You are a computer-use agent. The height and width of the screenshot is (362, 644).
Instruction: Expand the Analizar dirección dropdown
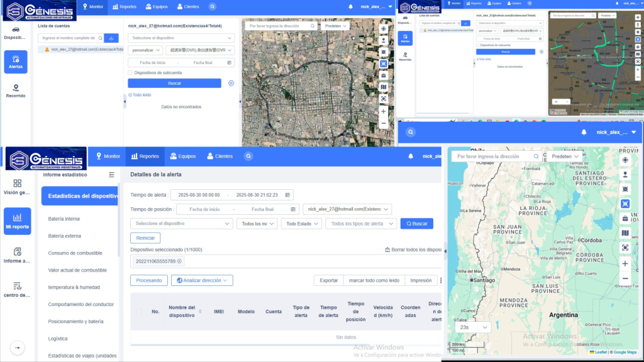(202, 280)
